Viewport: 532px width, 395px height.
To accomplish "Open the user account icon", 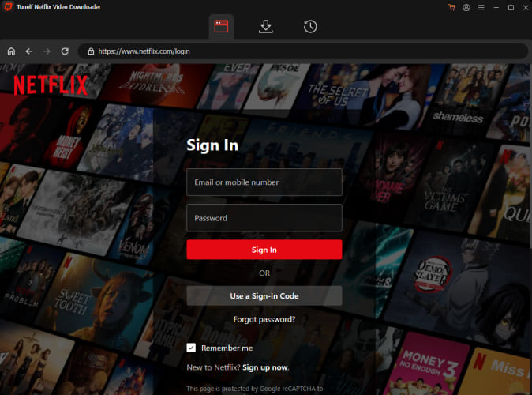I will (466, 7).
